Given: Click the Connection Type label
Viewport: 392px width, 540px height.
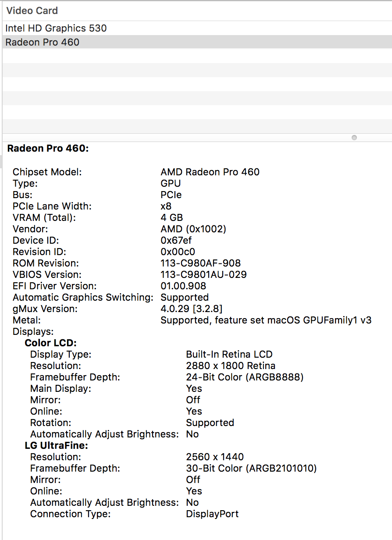Looking at the screenshot, I should click(70, 514).
